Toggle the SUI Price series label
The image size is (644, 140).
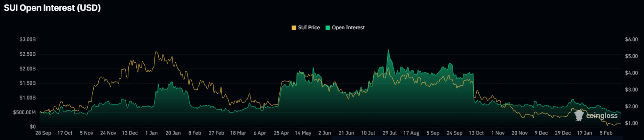[x=309, y=28]
